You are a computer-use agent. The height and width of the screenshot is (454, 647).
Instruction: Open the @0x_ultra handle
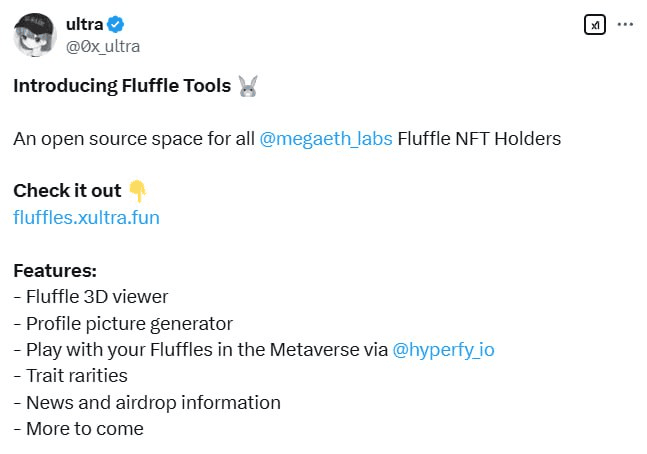103,46
